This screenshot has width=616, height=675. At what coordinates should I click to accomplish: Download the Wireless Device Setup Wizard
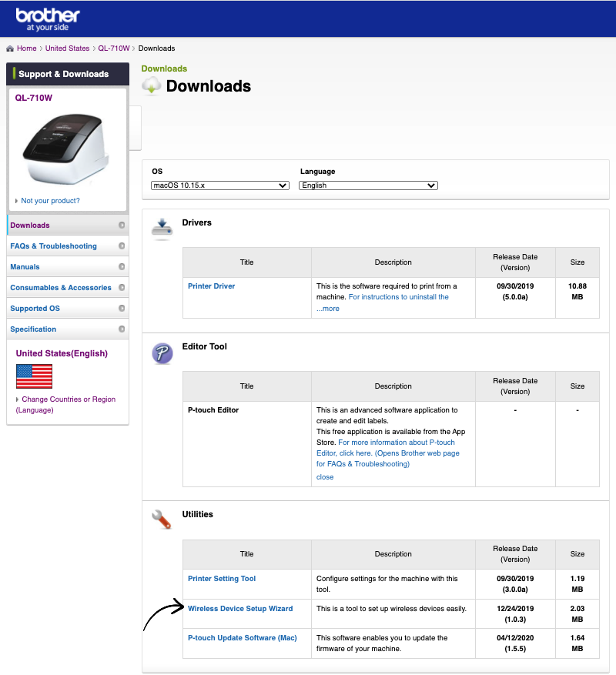pyautogui.click(x=240, y=609)
